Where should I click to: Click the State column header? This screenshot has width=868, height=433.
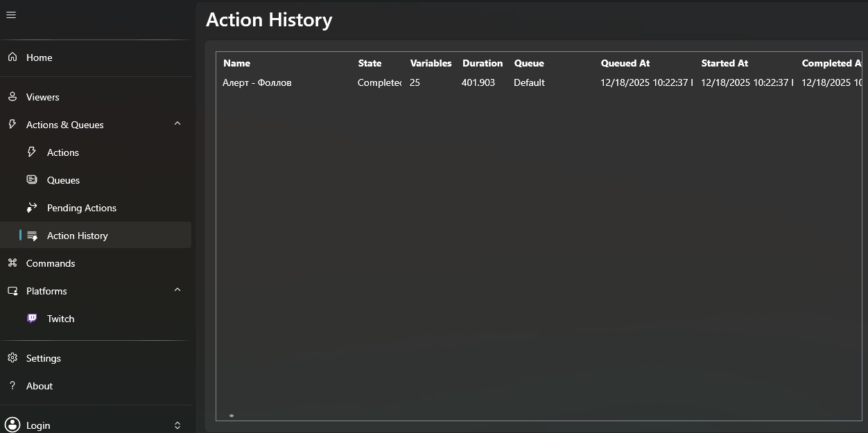coord(370,63)
